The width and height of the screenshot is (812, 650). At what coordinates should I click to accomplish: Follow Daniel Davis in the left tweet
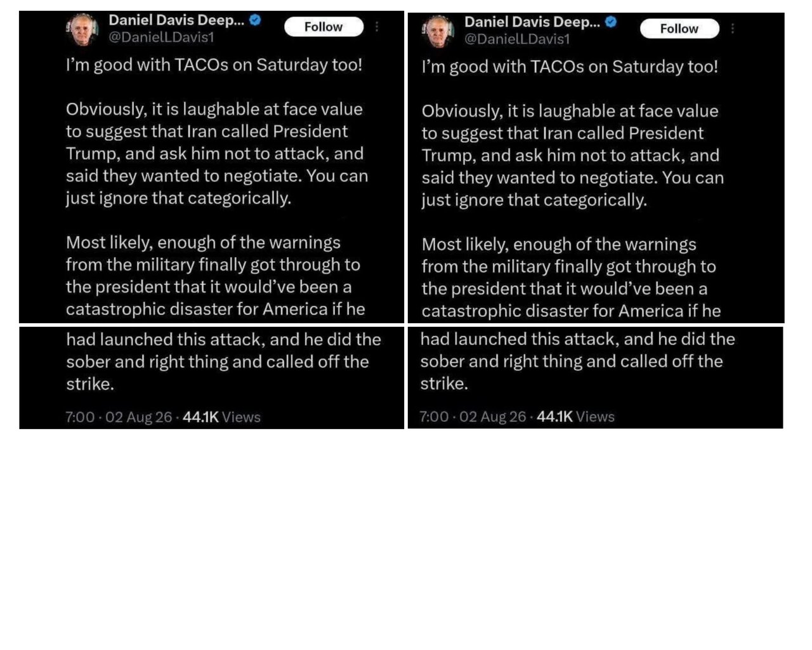click(324, 27)
